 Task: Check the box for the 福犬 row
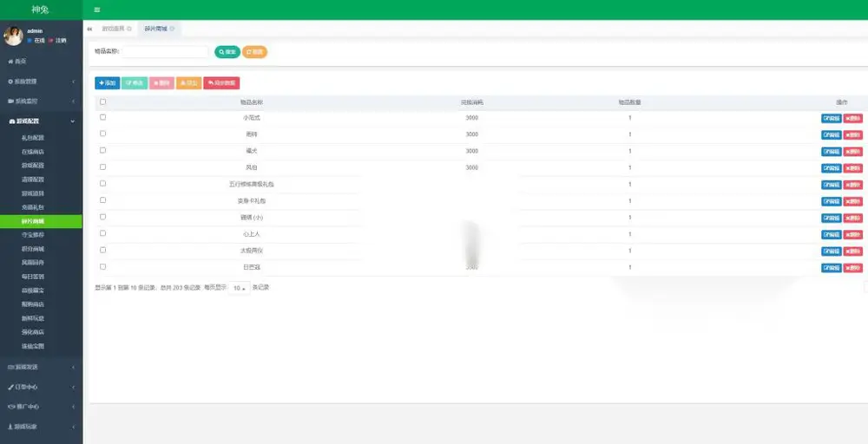(103, 150)
